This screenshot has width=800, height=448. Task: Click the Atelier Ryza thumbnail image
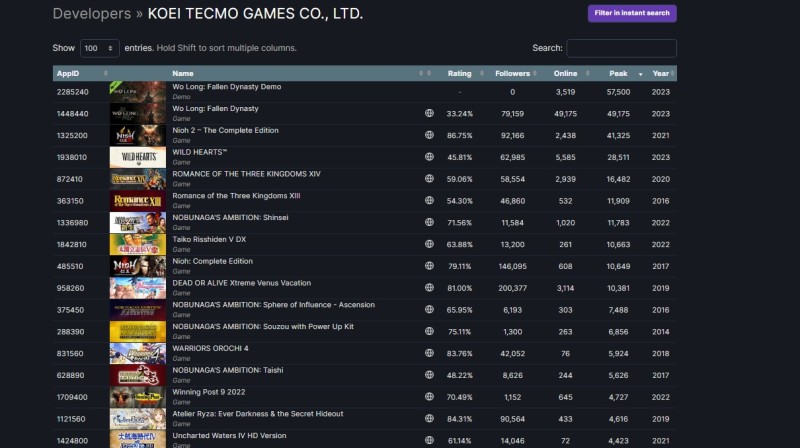tap(138, 419)
